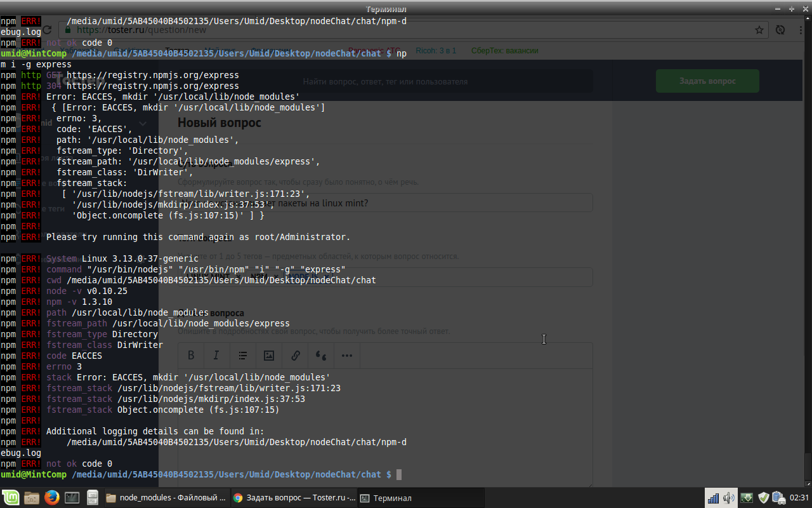Insert a list in the Toster editor

243,356
